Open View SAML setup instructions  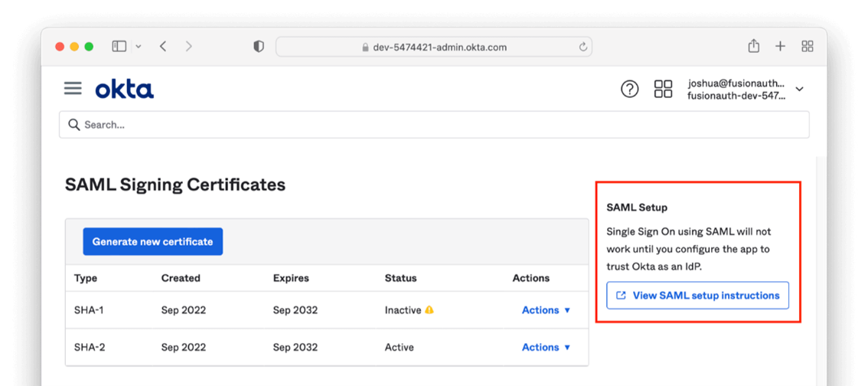coord(697,296)
